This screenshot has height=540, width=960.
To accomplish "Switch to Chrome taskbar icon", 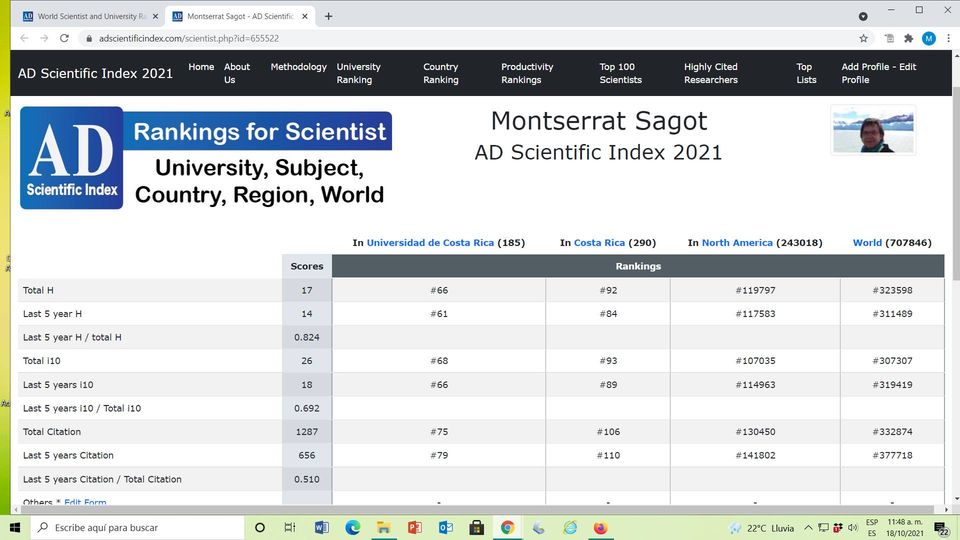I will pyautogui.click(x=508, y=527).
